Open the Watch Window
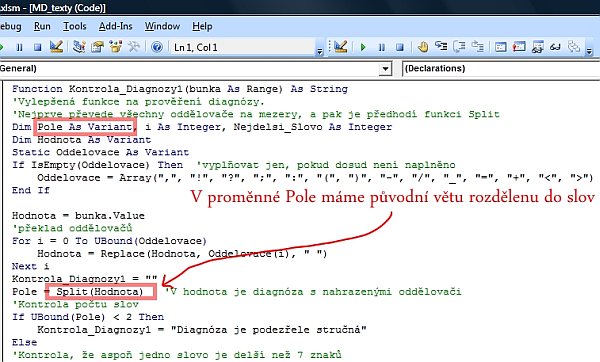Viewport: 600px width, 362px height. pyautogui.click(x=537, y=47)
